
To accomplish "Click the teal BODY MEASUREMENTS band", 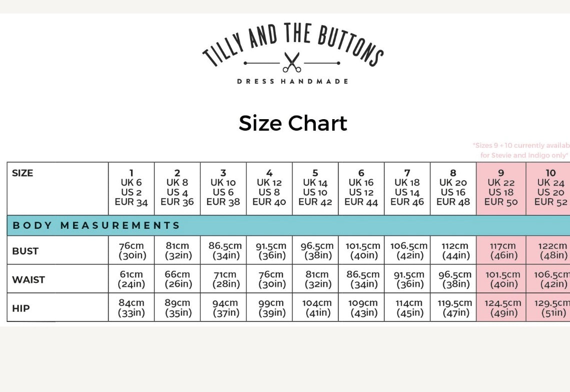I will click(288, 225).
